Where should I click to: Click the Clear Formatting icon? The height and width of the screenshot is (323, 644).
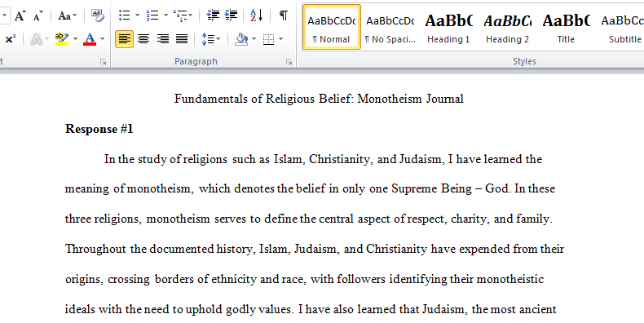click(x=98, y=15)
